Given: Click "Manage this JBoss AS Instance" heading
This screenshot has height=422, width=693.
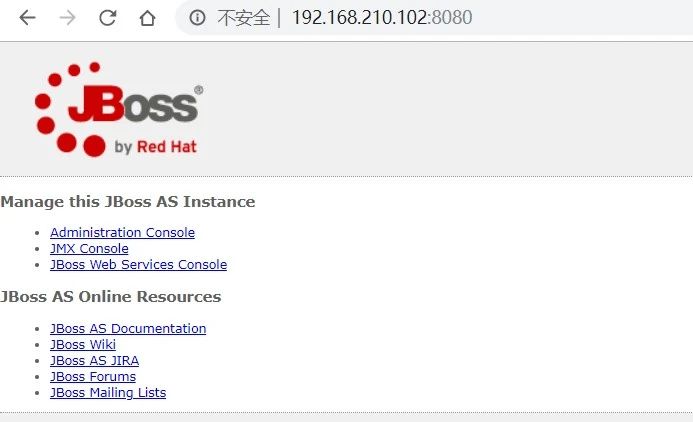Looking at the screenshot, I should 128,202.
